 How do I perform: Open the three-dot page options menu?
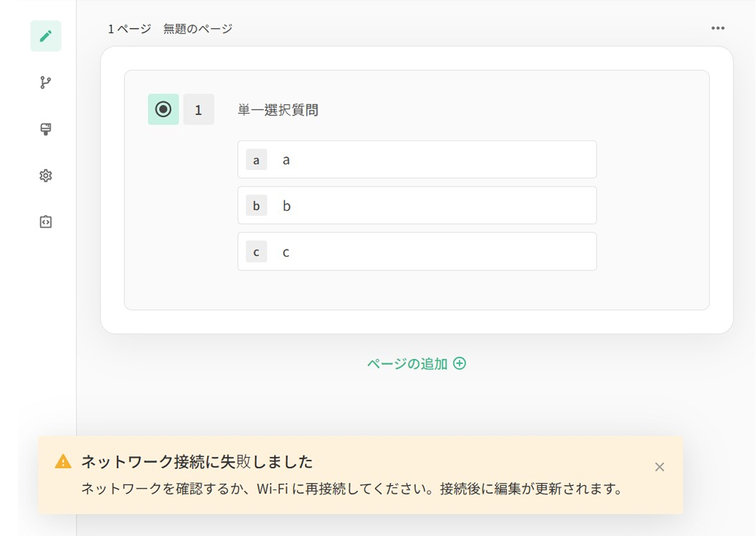pos(718,28)
